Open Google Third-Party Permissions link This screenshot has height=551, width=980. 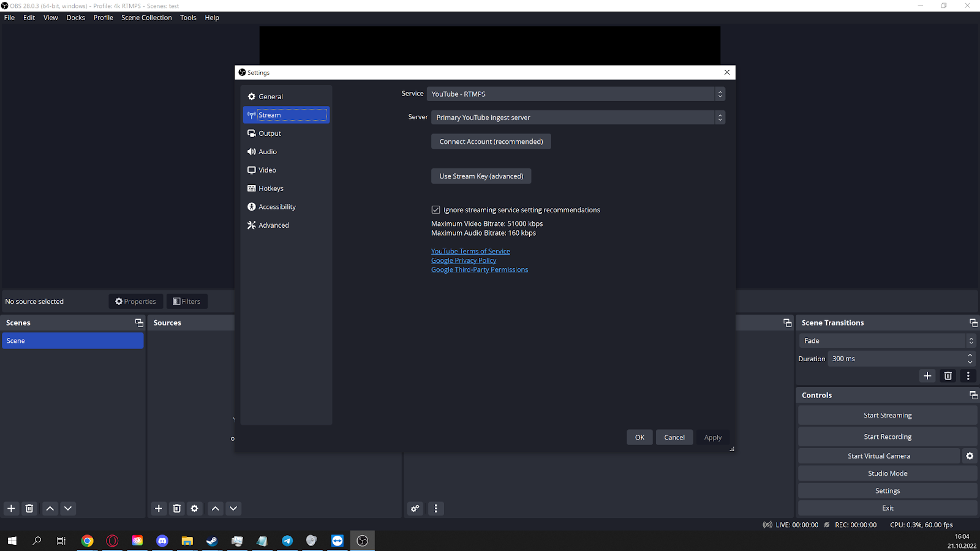tap(480, 269)
